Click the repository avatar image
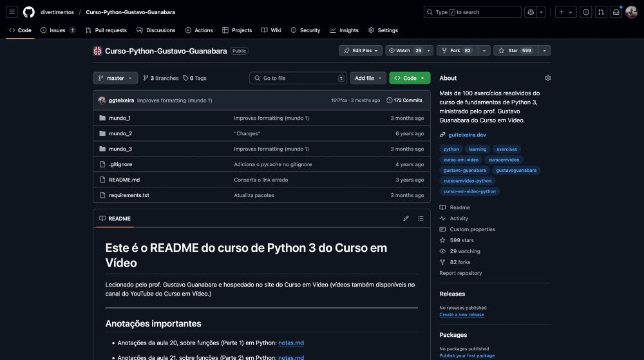644x360 pixels. pyautogui.click(x=97, y=51)
